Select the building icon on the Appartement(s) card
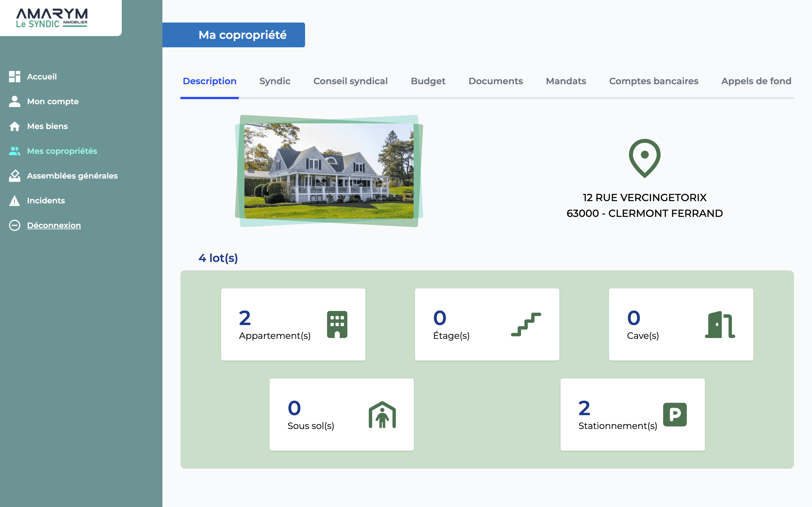The image size is (812, 507). click(337, 324)
